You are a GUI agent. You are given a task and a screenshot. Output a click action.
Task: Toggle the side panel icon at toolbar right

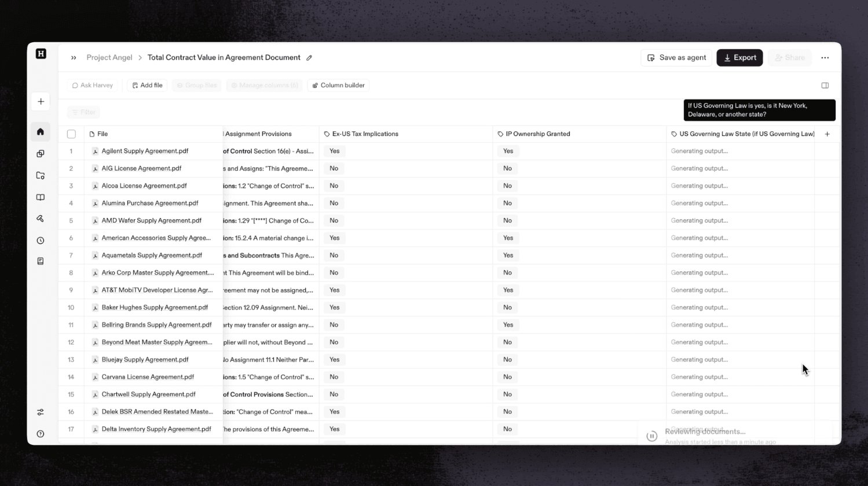tap(825, 86)
